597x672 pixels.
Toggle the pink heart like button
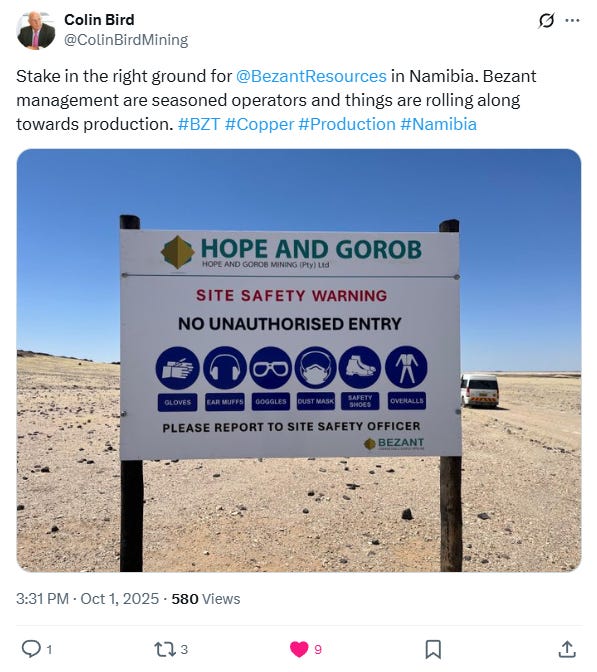(x=299, y=649)
